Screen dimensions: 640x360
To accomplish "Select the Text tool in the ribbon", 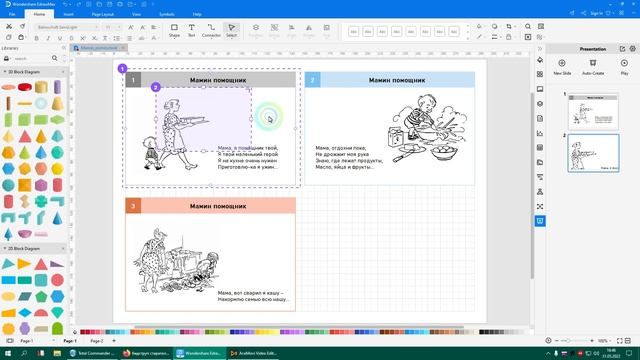I will [191, 31].
